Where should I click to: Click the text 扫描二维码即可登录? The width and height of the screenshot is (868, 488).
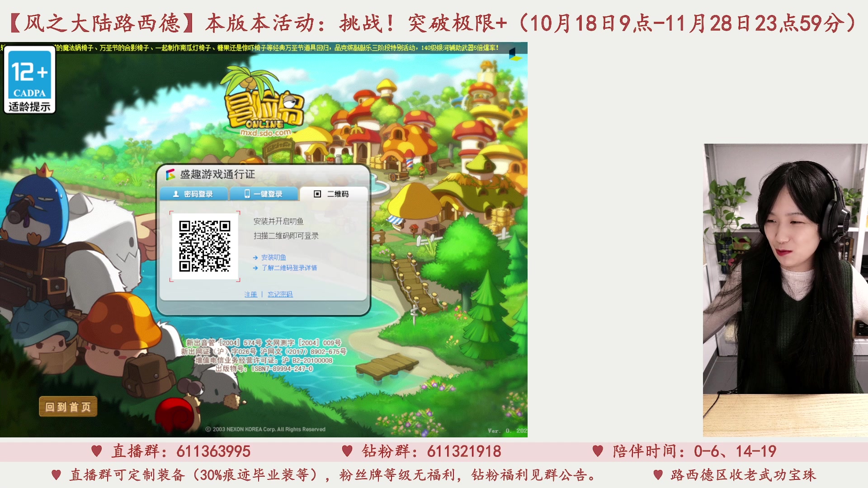[x=286, y=235]
